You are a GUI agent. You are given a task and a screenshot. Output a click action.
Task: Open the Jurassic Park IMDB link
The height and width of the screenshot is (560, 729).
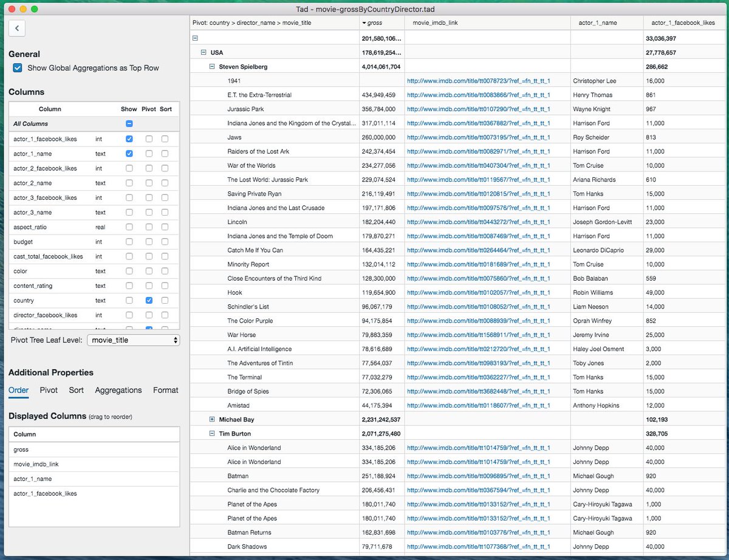479,109
